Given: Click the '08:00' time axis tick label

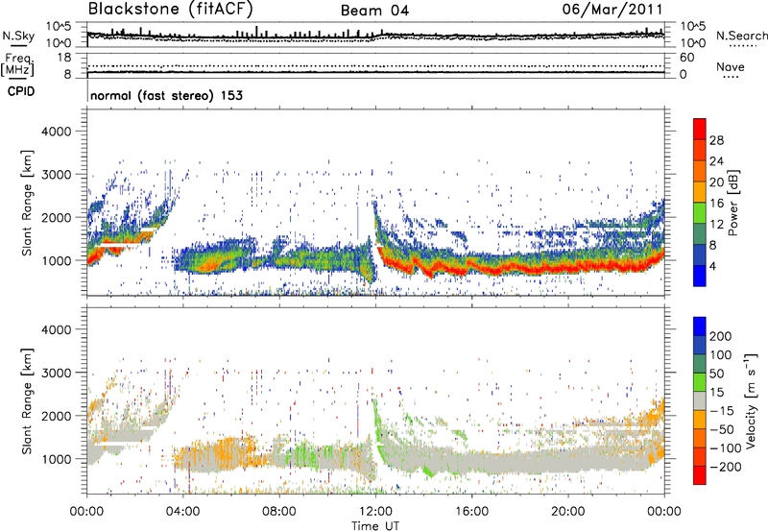Looking at the screenshot, I should 279,512.
